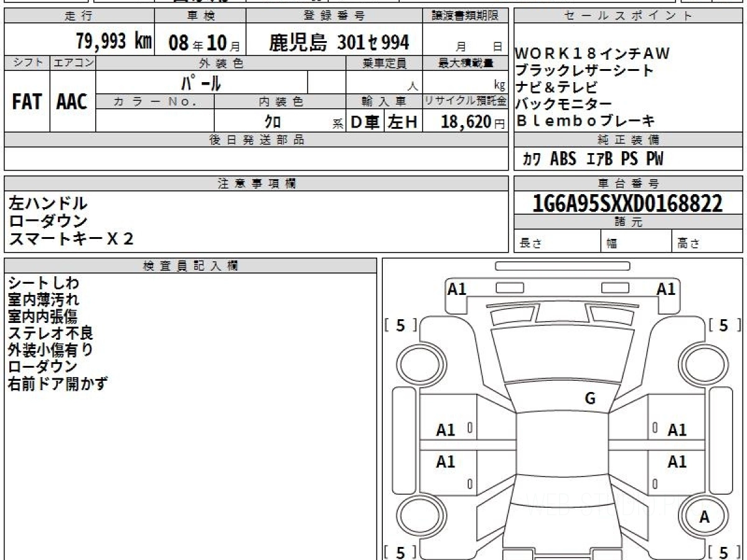Image resolution: width=747 pixels, height=560 pixels.
Task: Select inspector note シートしわ
Action: (x=44, y=283)
